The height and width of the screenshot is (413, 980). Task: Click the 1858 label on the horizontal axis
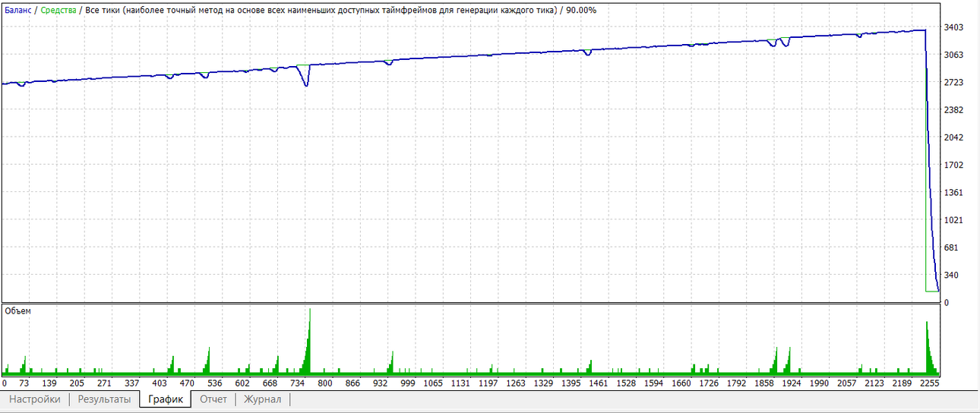pyautogui.click(x=764, y=384)
